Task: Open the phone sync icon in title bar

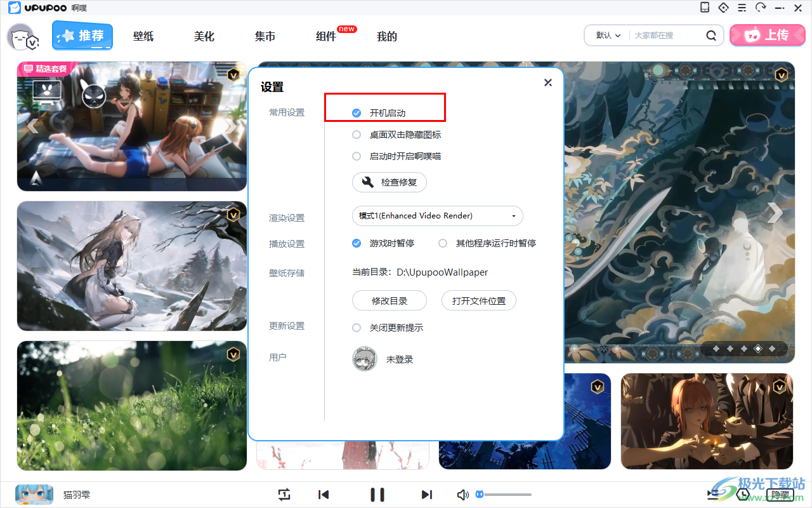Action: [704, 8]
